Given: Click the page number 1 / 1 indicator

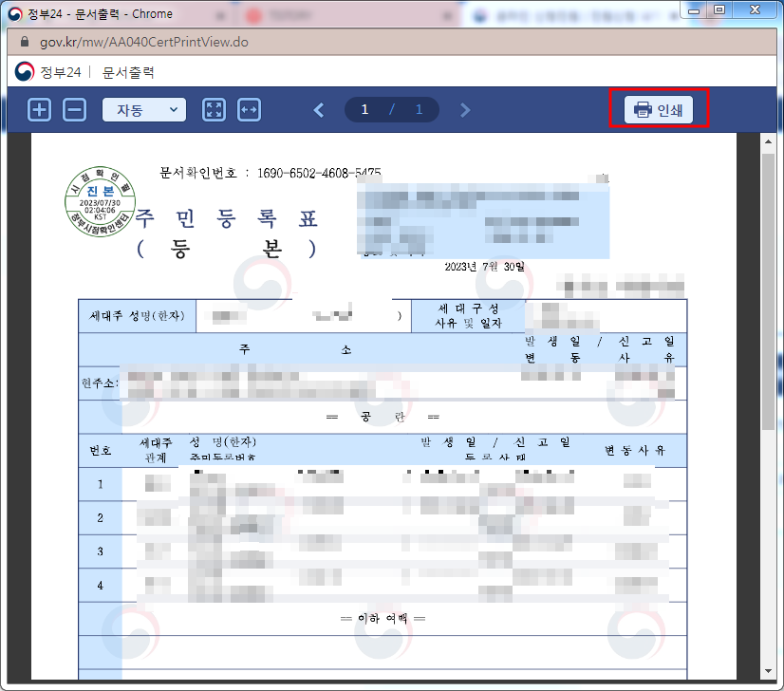Looking at the screenshot, I should click(392, 109).
